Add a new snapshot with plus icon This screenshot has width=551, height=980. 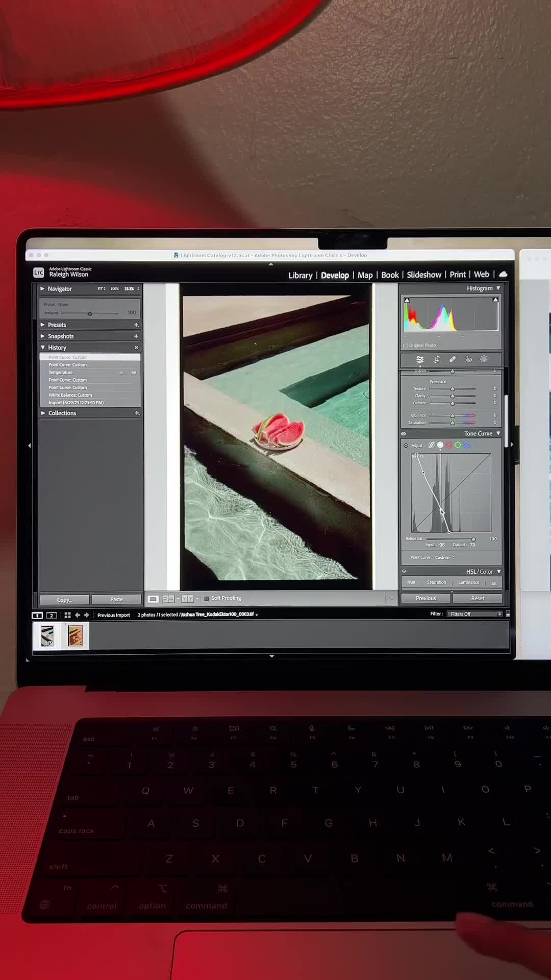tap(136, 336)
